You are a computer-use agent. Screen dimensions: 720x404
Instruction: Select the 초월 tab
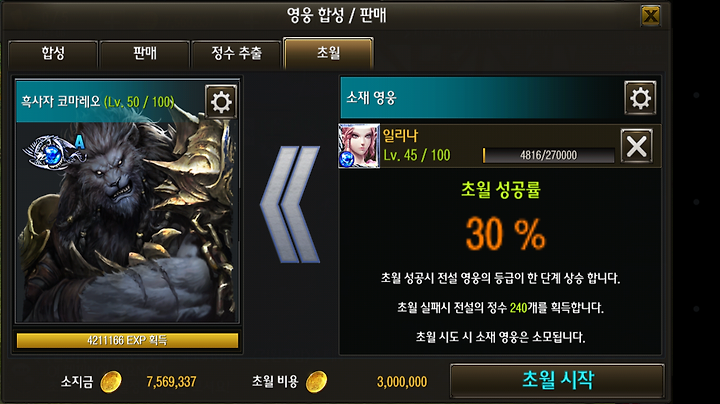[x=328, y=53]
